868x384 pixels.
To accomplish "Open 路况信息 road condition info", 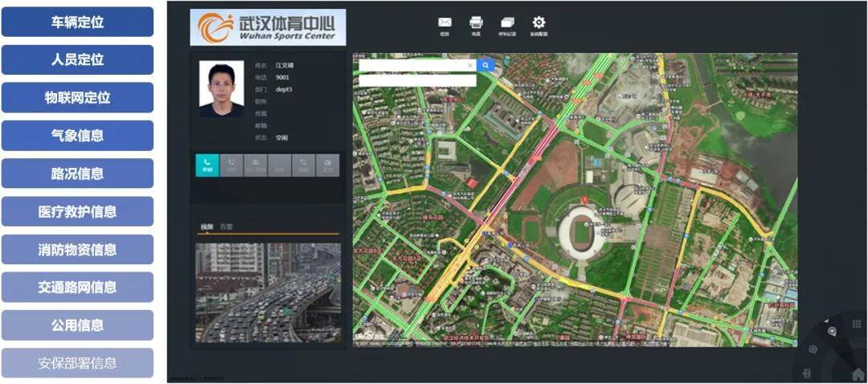I will coord(77,174).
